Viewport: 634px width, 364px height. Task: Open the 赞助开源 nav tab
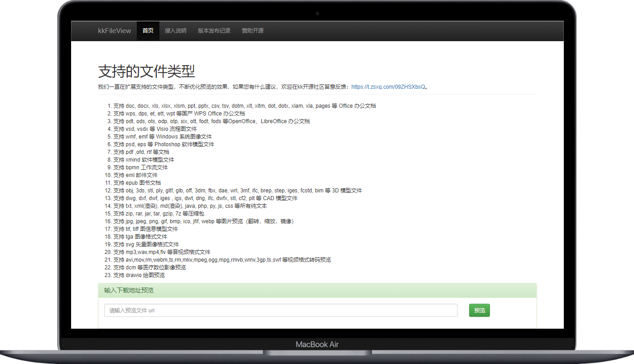(253, 31)
